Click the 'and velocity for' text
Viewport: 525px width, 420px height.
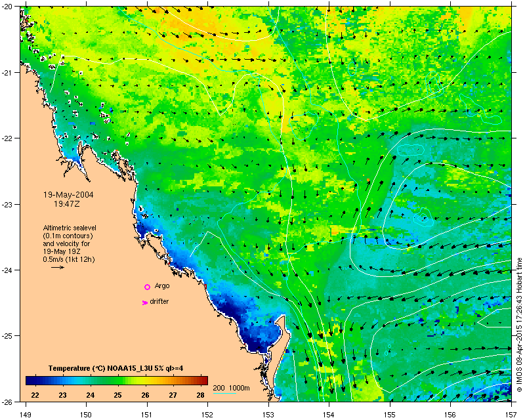pos(66,243)
